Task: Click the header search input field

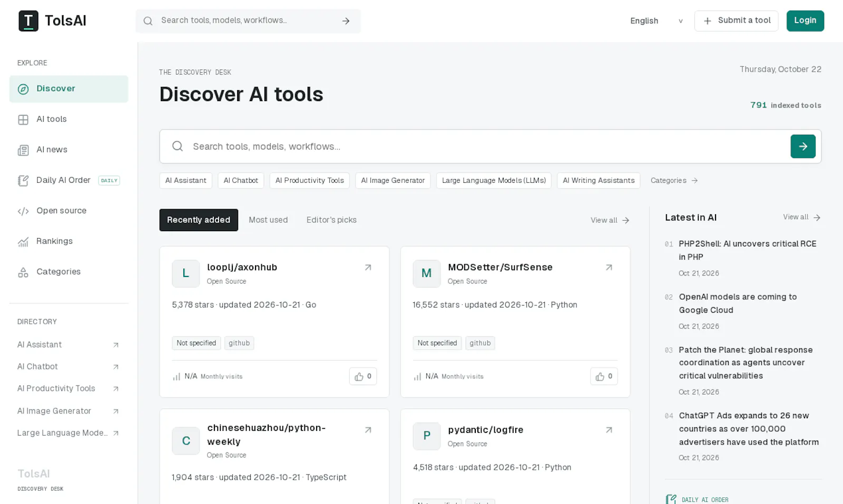Action: 248,21
